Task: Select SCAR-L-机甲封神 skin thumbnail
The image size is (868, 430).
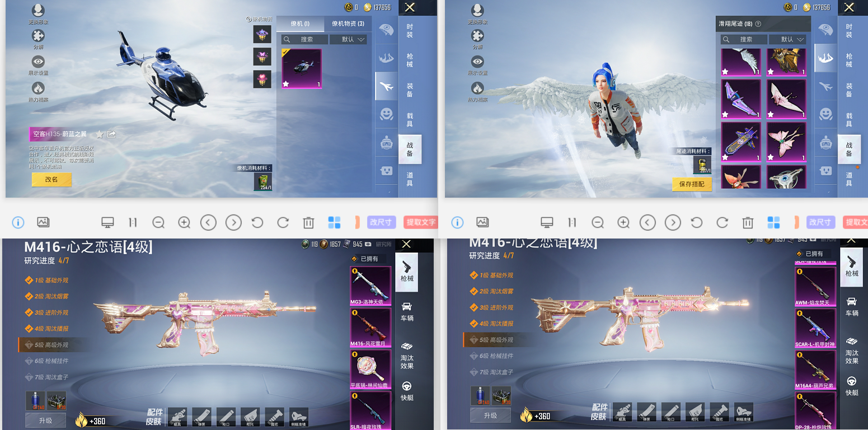Action: (x=816, y=328)
